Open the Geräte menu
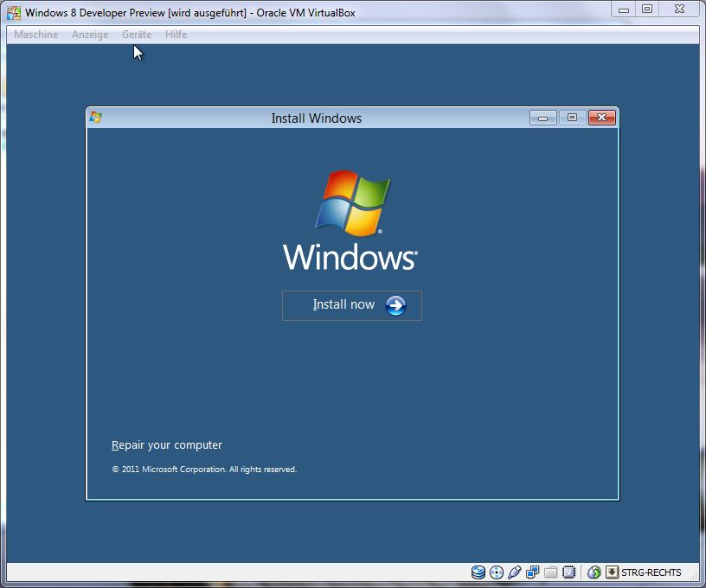The width and height of the screenshot is (706, 588). 137,35
